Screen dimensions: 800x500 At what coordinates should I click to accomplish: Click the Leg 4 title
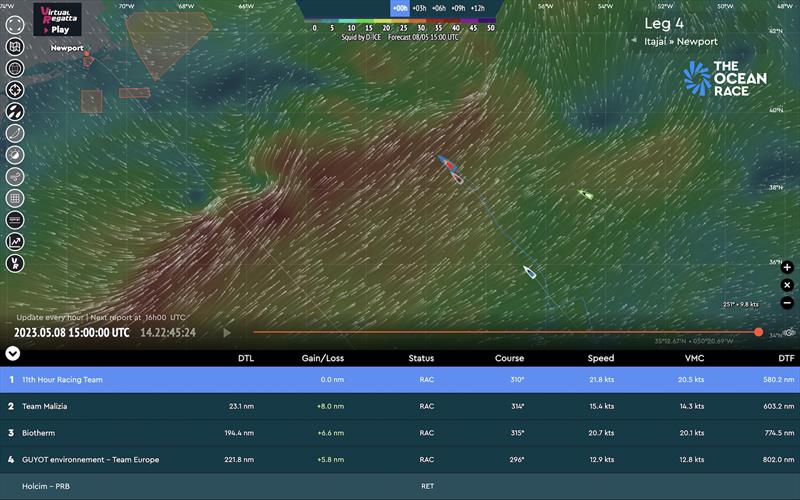coord(664,23)
